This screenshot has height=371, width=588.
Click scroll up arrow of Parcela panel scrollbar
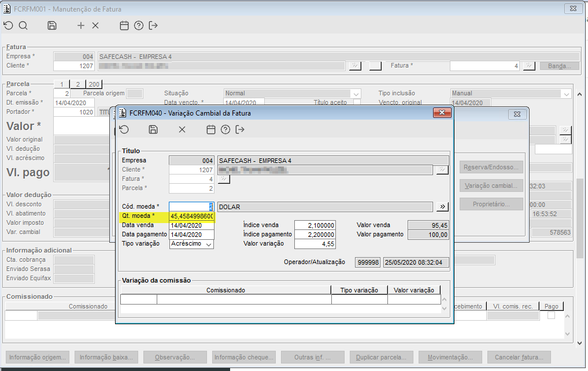[x=580, y=94]
